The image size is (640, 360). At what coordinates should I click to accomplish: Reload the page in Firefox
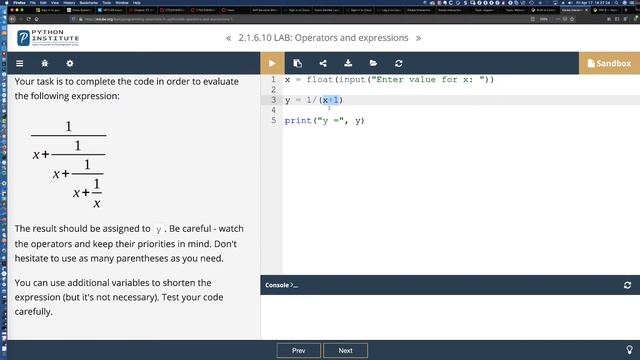tap(29, 19)
